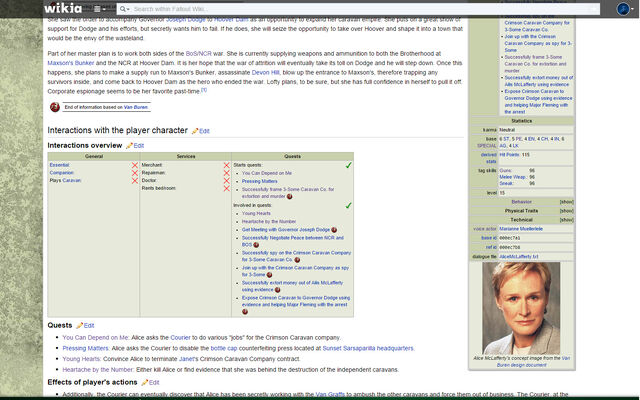640x400 pixels.
Task: Expand the Physical Traits section with show
Action: 566,211
